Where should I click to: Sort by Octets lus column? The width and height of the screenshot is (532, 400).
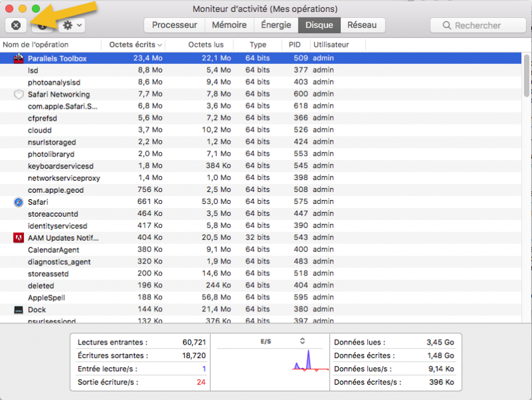click(x=199, y=45)
